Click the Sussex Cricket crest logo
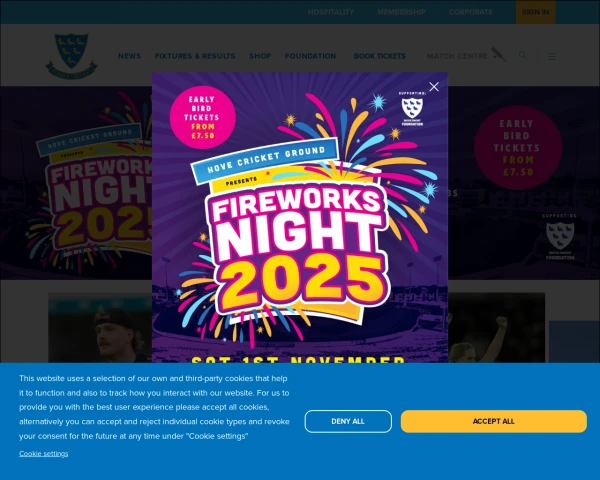600x480 pixels. [71, 56]
